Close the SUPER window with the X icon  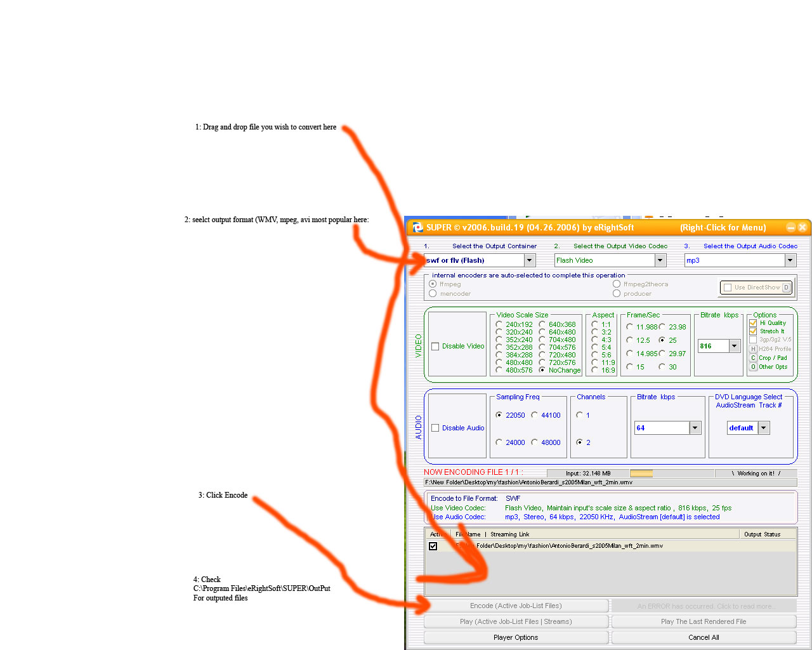click(x=802, y=227)
